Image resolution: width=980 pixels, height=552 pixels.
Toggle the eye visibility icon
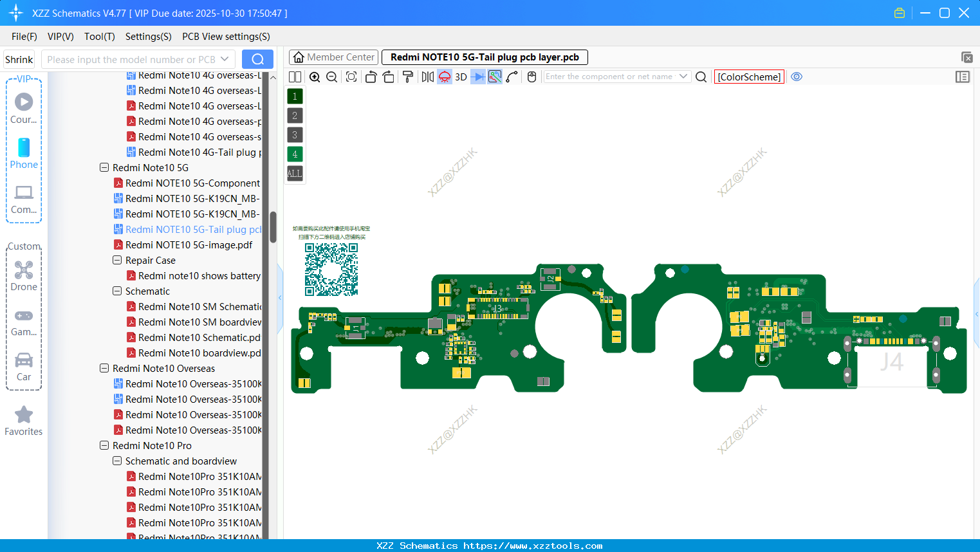[797, 77]
